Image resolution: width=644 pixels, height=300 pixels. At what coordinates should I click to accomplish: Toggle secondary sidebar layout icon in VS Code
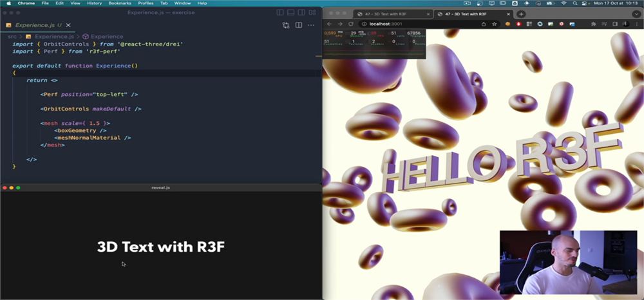301,13
